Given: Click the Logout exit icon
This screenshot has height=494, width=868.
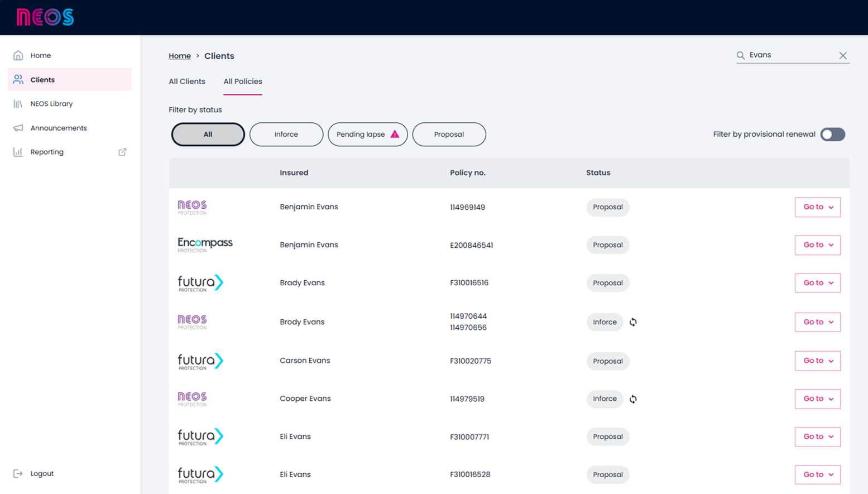Looking at the screenshot, I should click(18, 473).
